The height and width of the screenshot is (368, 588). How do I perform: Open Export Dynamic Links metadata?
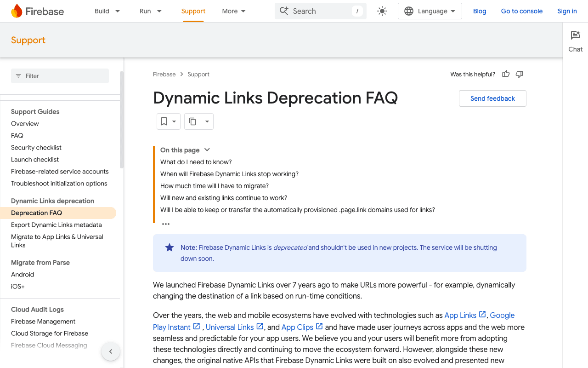[57, 225]
